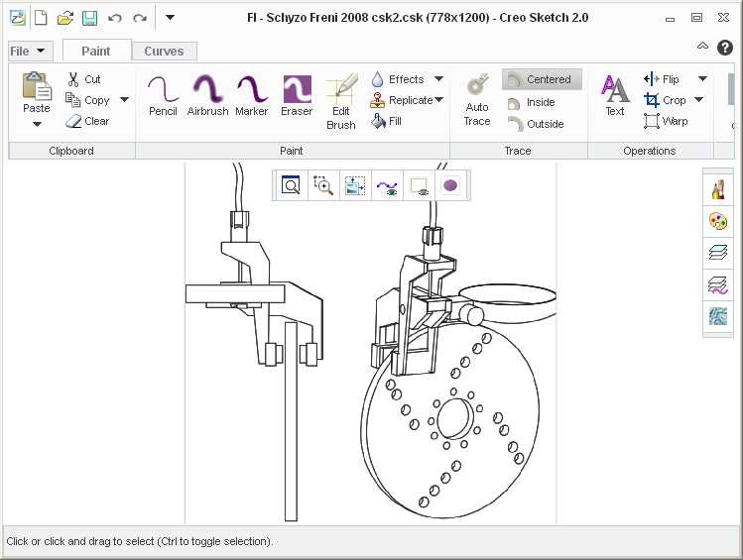Toggle paint layer visibility in floating toolbar
The image size is (743, 560).
point(419,185)
